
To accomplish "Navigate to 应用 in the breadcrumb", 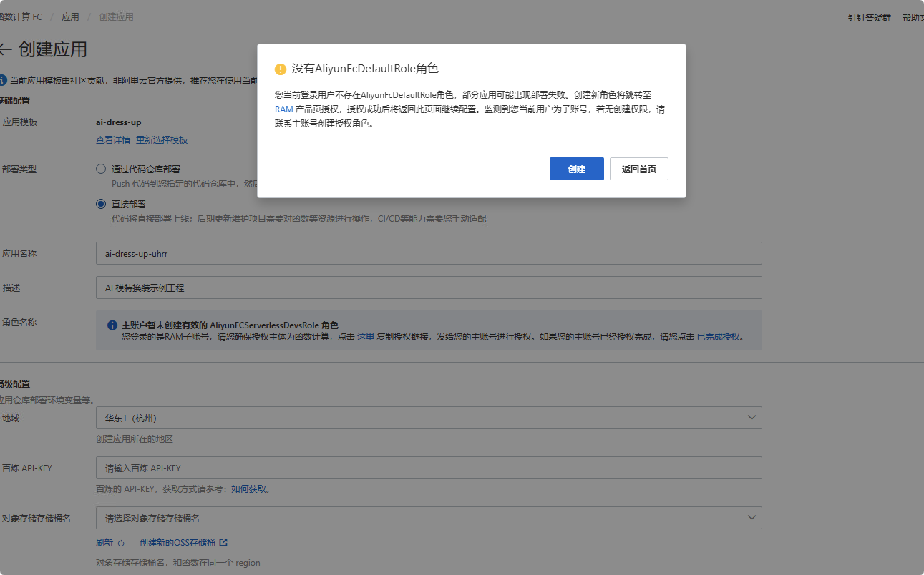I will [x=70, y=16].
